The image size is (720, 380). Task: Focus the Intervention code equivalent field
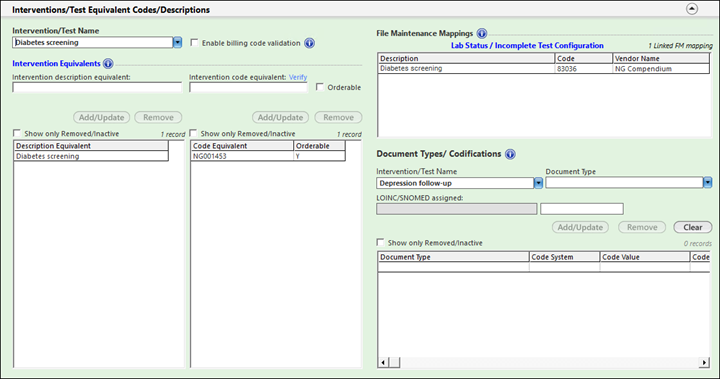point(248,87)
